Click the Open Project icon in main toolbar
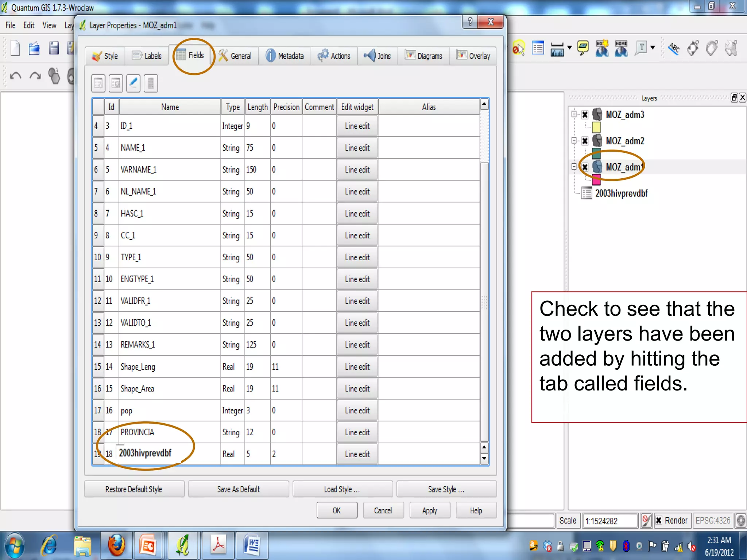Image resolution: width=747 pixels, height=560 pixels. point(34,48)
